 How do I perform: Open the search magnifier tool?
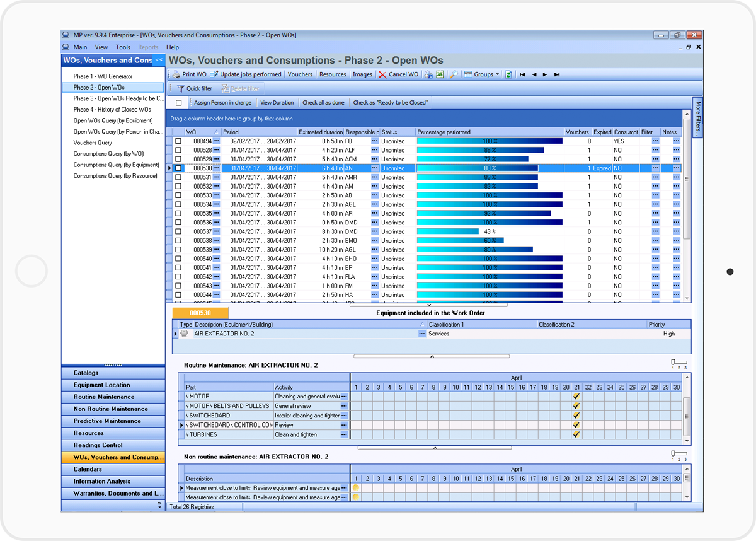[454, 74]
